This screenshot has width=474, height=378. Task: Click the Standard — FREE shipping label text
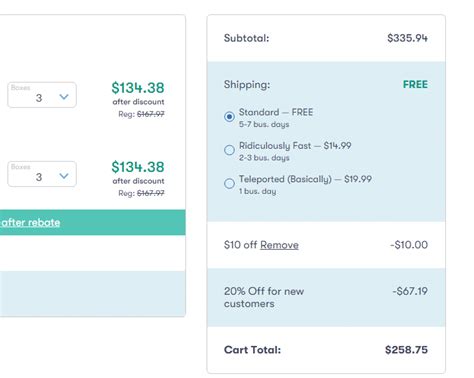click(x=276, y=112)
